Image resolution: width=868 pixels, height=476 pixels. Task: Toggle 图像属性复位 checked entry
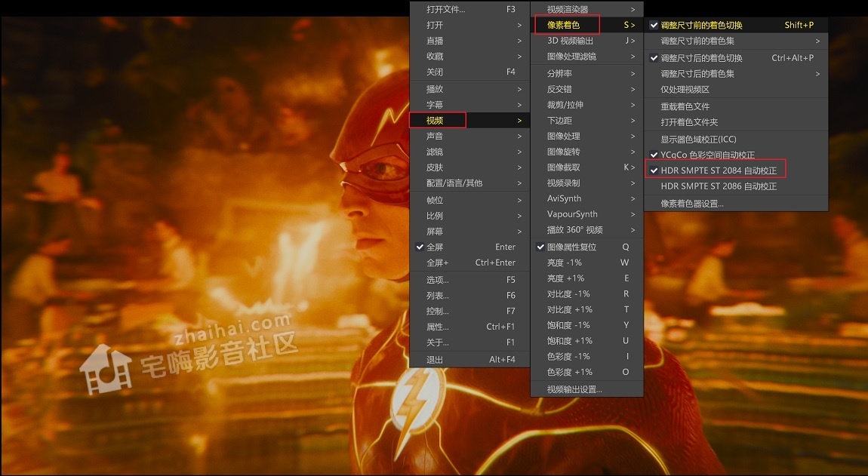[x=586, y=247]
